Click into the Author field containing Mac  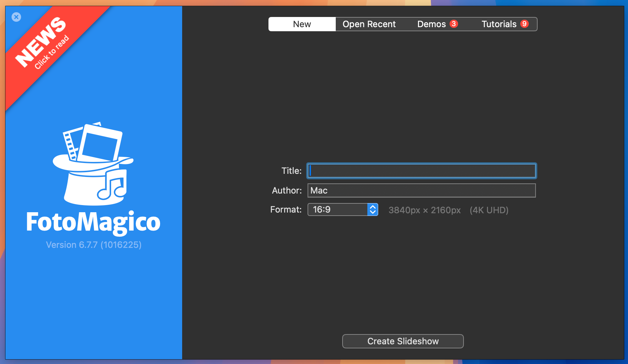click(421, 190)
